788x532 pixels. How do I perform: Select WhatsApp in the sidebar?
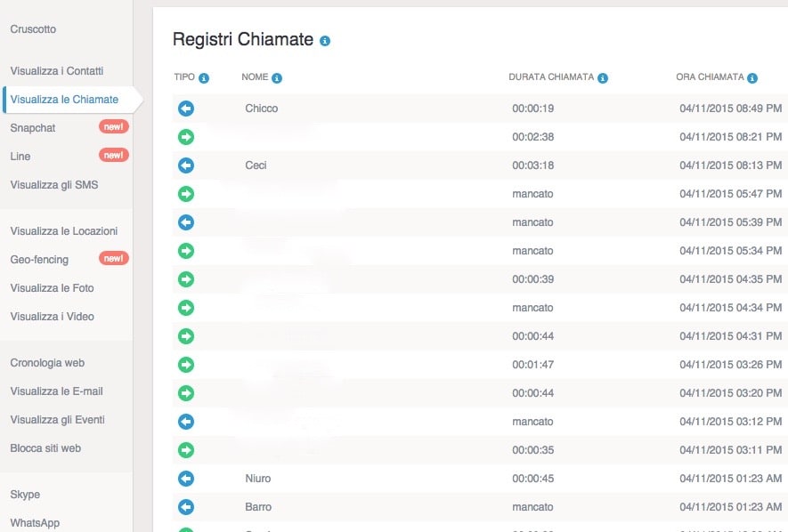click(x=35, y=523)
